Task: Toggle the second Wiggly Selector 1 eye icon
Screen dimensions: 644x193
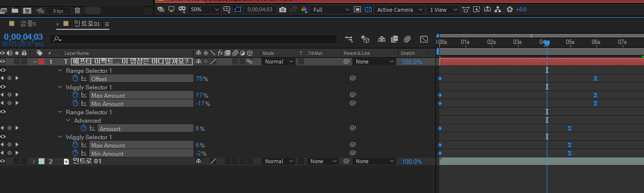Action: [x=3, y=137]
